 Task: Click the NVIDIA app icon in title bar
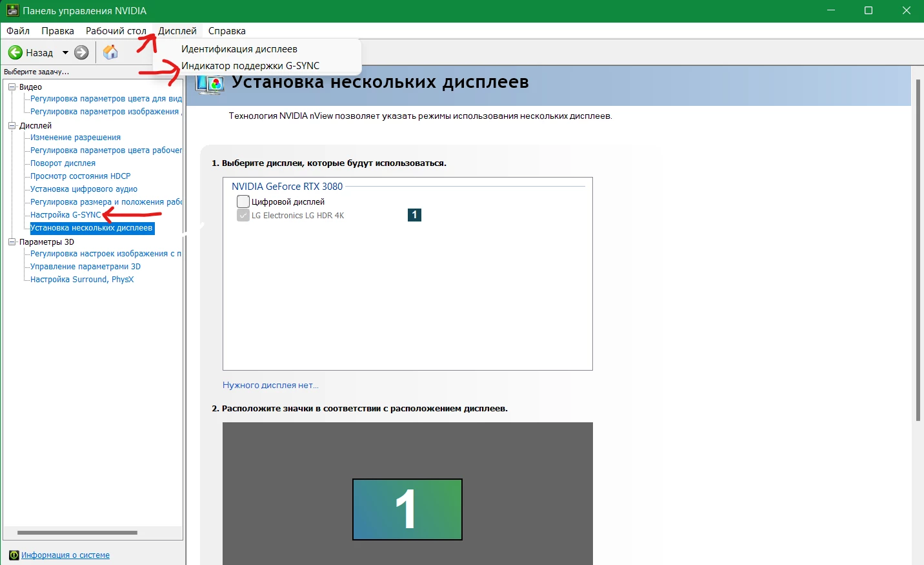click(12, 11)
